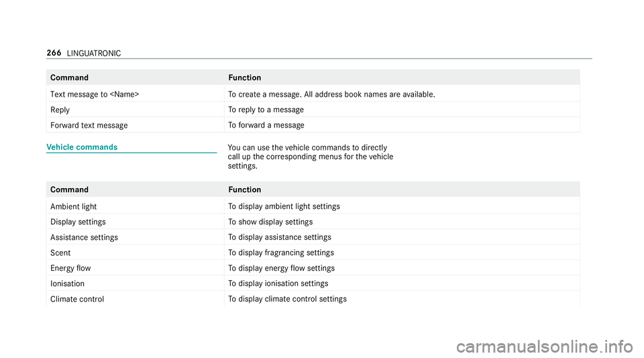Image resolution: width=644 pixels, height=358 pixels.
Task: Select the Climate control command
Action: (76, 299)
